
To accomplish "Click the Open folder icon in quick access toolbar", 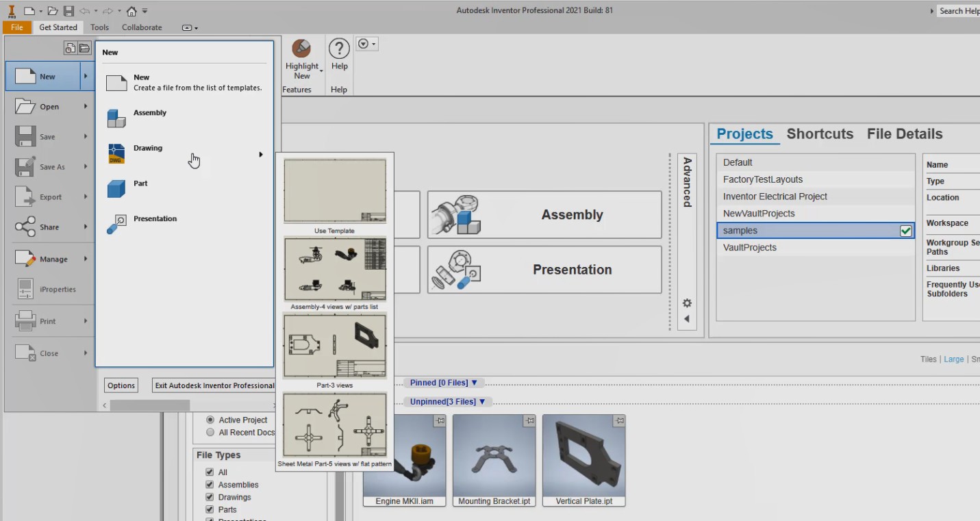I will click(53, 11).
